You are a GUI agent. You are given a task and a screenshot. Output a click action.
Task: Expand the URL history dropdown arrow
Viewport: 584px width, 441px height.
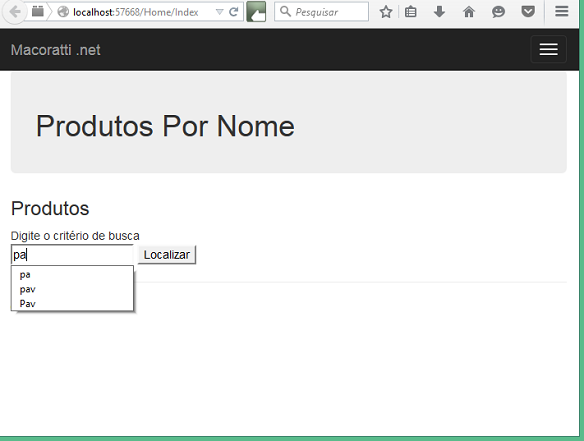point(220,12)
